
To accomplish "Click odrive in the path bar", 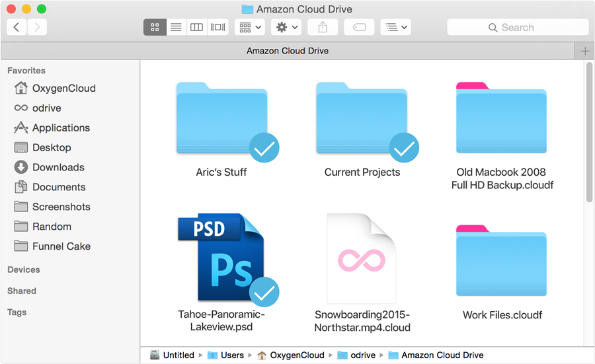I will point(356,355).
